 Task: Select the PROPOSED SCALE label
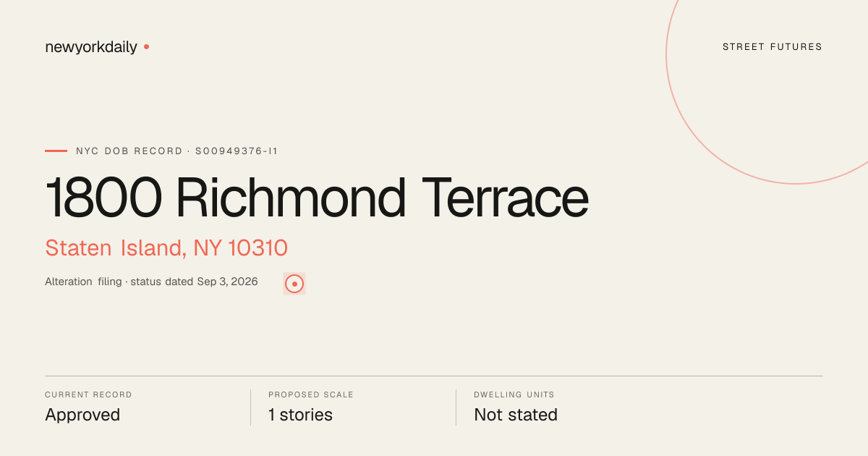tap(311, 395)
